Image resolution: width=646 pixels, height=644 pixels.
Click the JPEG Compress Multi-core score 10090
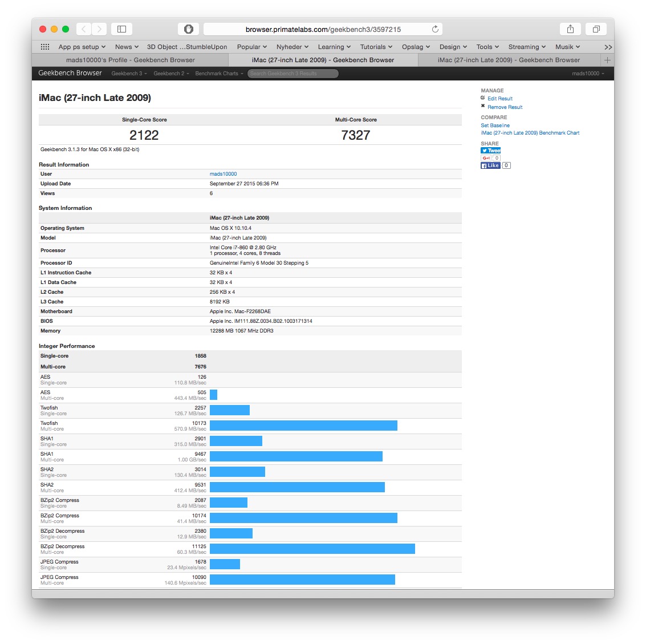click(x=199, y=577)
